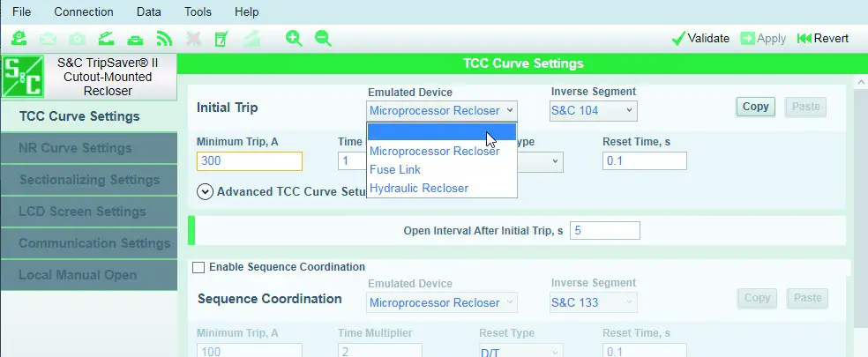Image resolution: width=868 pixels, height=357 pixels.
Task: Click the Initial Trip Reset Time 0.1 field
Action: click(645, 161)
